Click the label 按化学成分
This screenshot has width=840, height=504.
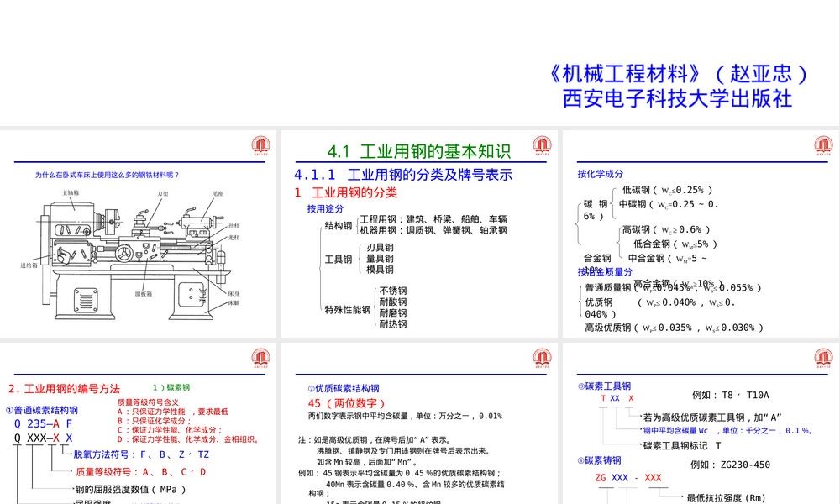pyautogui.click(x=601, y=174)
